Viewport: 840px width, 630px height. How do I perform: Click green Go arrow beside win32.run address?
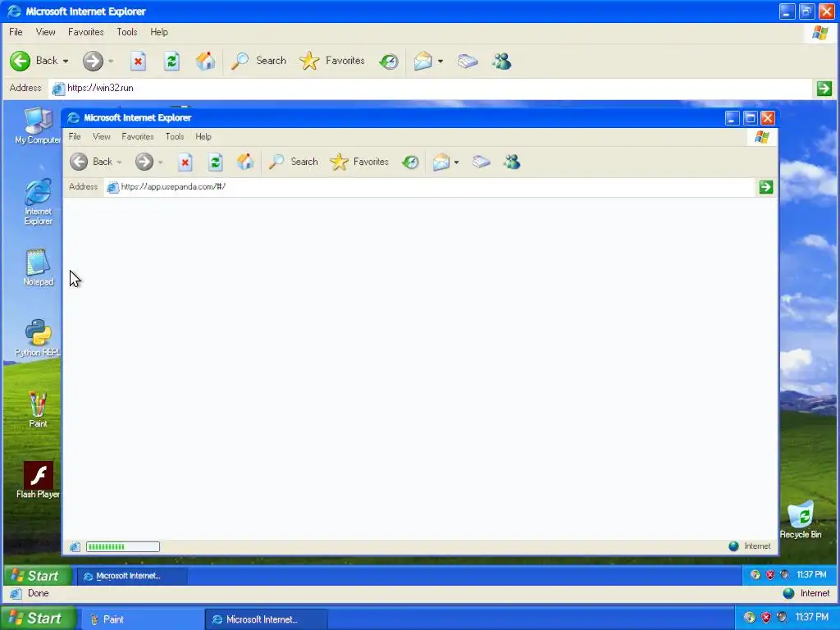click(x=824, y=89)
